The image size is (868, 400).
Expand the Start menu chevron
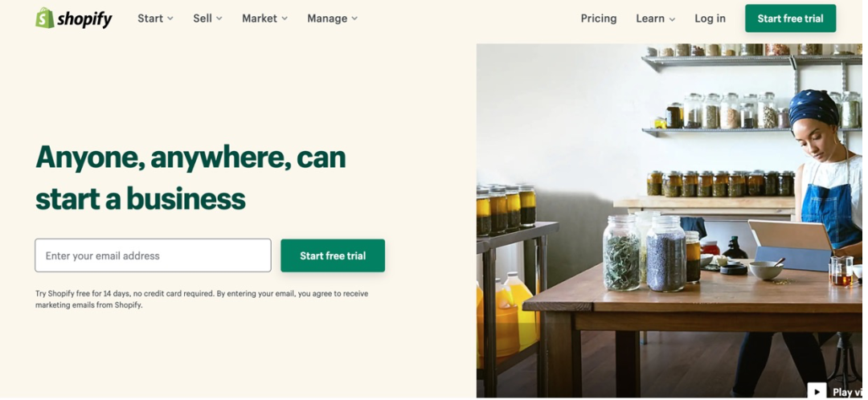click(170, 18)
